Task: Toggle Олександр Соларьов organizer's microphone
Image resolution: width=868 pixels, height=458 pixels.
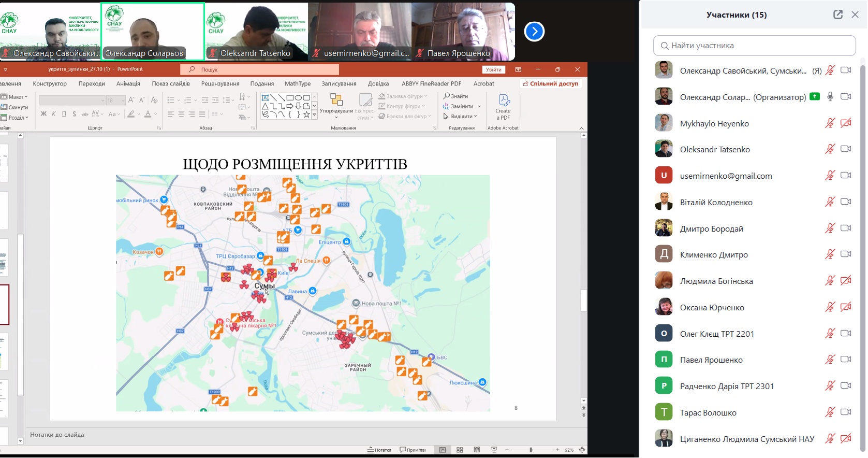Action: (x=830, y=97)
